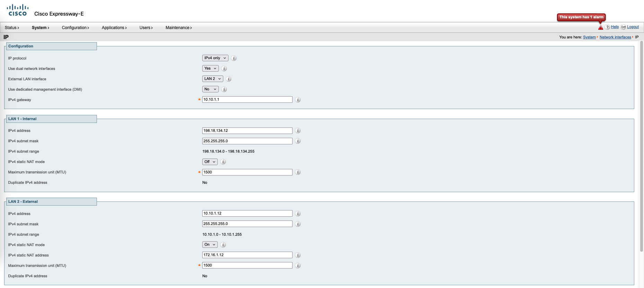Click the info icon beside IP protocol

click(x=234, y=58)
